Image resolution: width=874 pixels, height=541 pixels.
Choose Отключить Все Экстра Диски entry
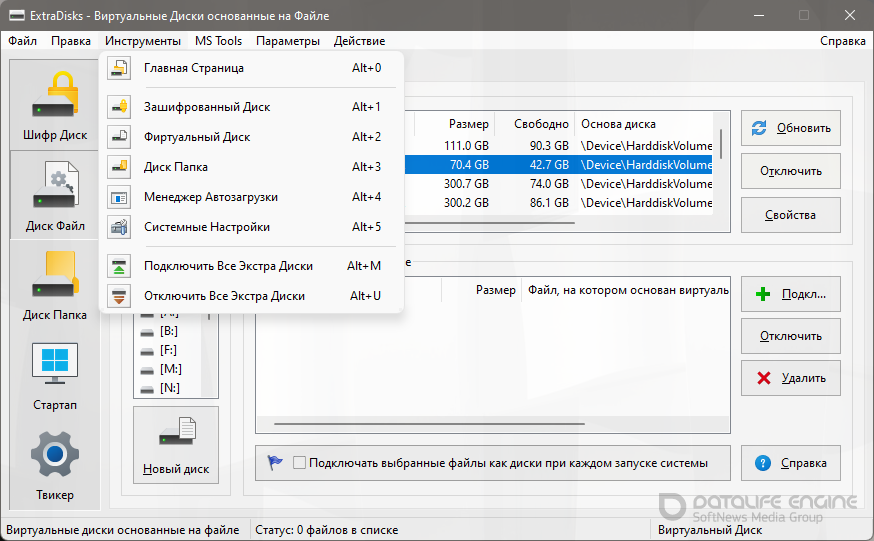click(251, 296)
